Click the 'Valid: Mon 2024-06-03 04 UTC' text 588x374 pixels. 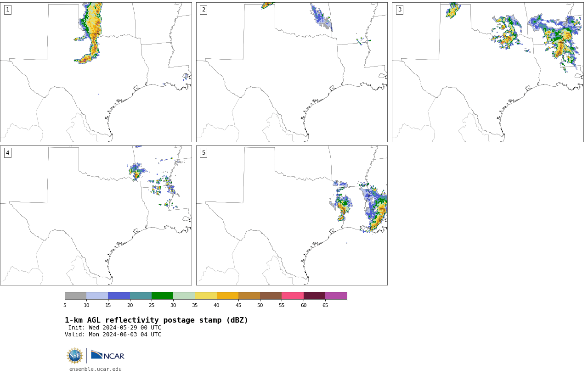[113, 335]
